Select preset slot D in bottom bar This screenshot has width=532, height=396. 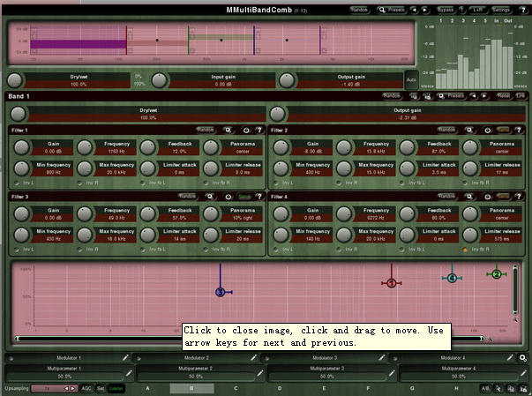coord(280,388)
